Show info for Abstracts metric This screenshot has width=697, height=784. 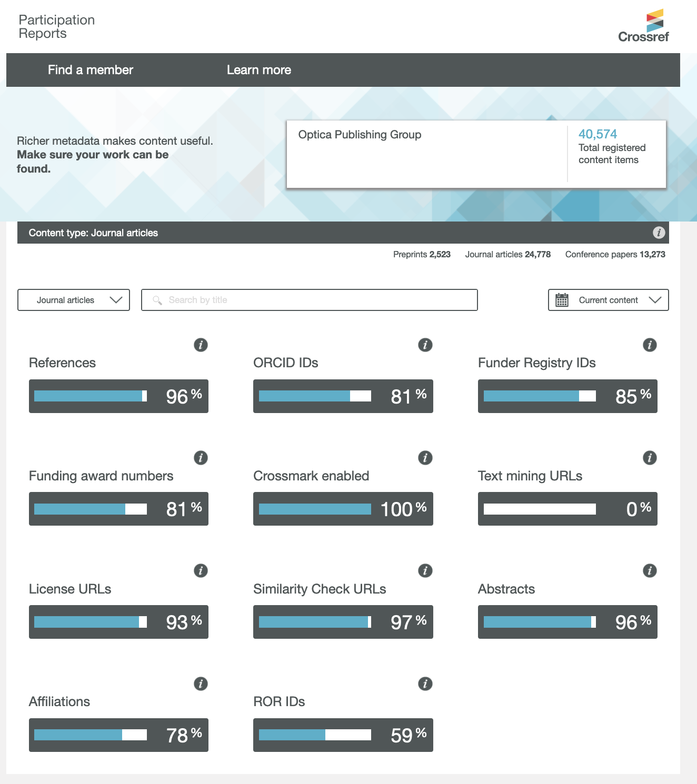coord(650,571)
